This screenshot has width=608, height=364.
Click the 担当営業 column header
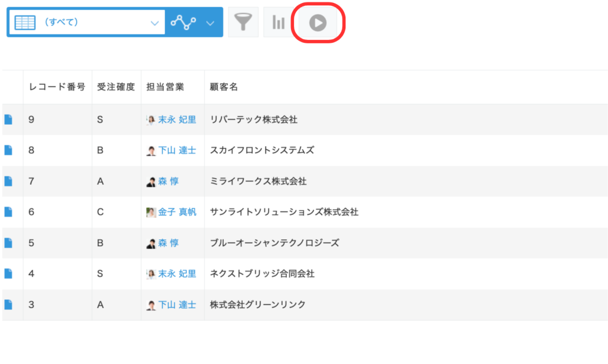pos(165,87)
